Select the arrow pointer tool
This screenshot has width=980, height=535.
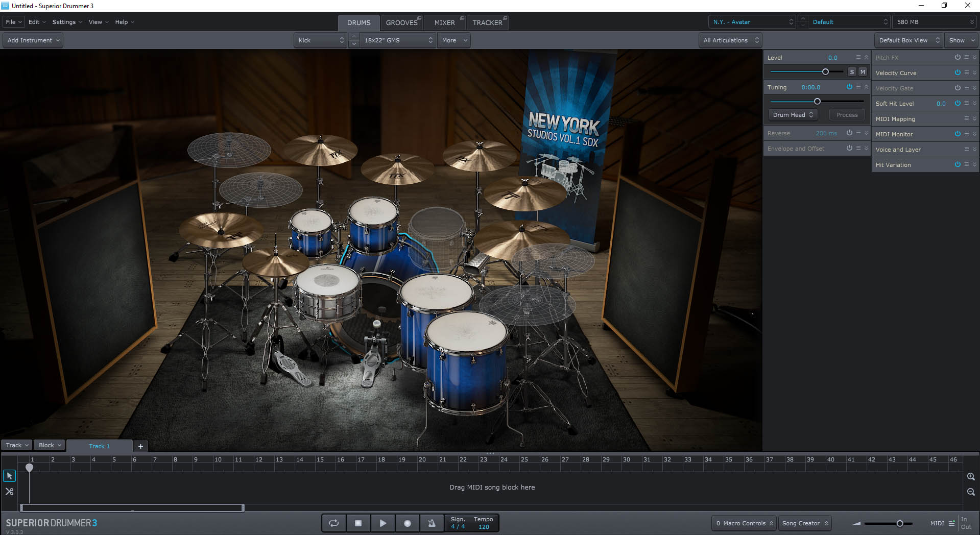click(x=9, y=476)
